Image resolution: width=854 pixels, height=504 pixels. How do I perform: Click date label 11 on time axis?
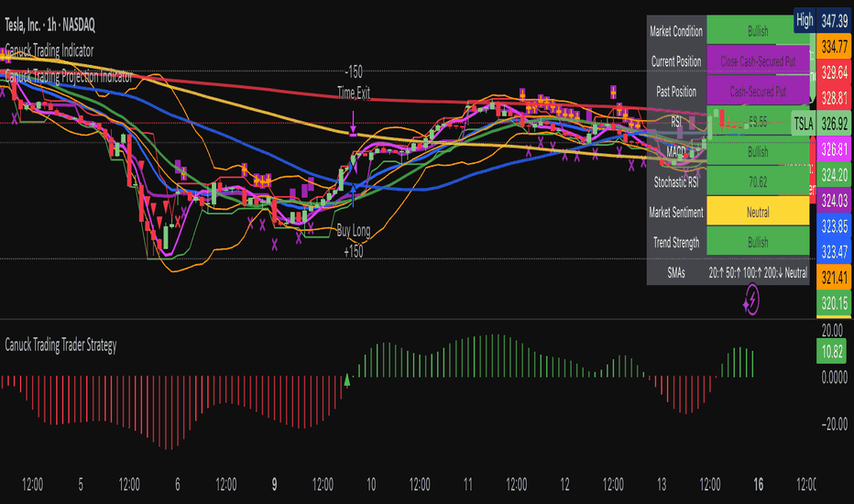point(468,484)
